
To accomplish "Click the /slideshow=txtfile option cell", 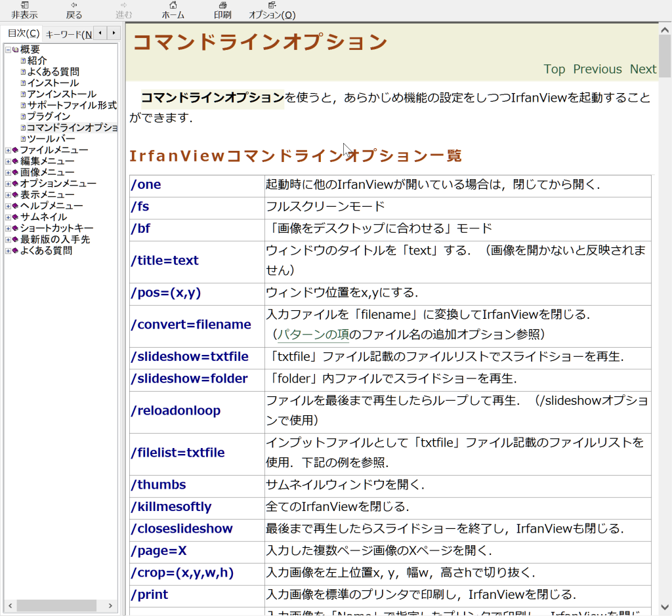I will [x=197, y=358].
